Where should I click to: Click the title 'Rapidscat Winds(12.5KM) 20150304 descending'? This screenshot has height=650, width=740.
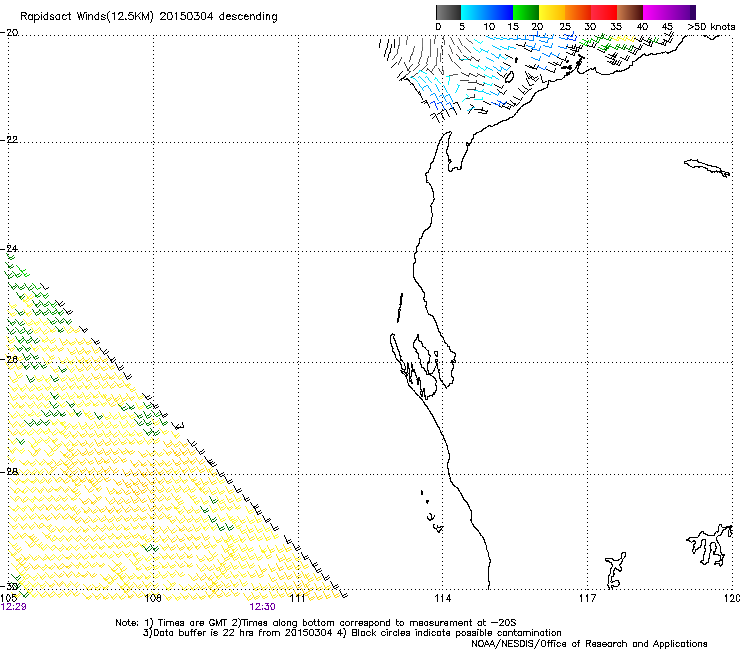point(149,16)
